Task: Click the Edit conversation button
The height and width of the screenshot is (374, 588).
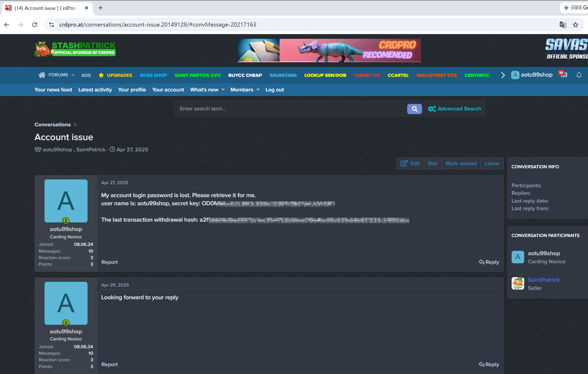Action: pos(410,163)
